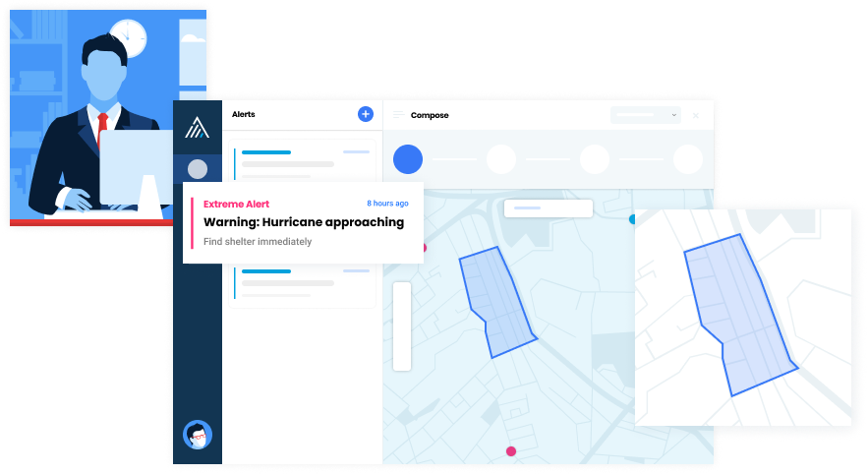Click the "8 hours ago" timestamp
868x474 pixels.
[x=387, y=204]
